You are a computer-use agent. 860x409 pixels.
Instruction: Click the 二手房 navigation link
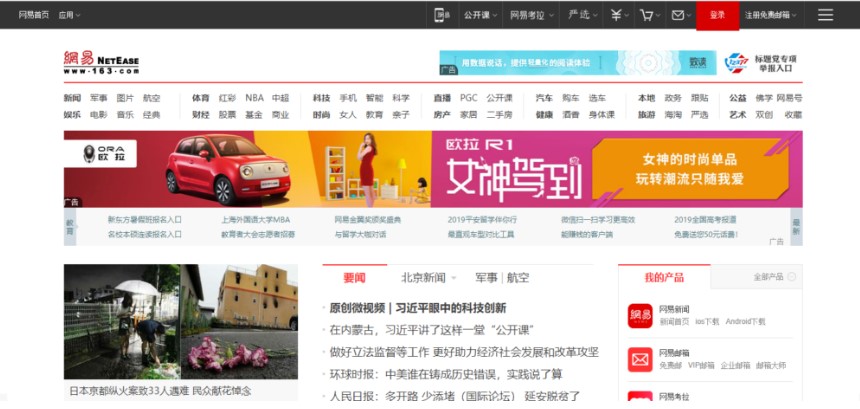click(499, 115)
